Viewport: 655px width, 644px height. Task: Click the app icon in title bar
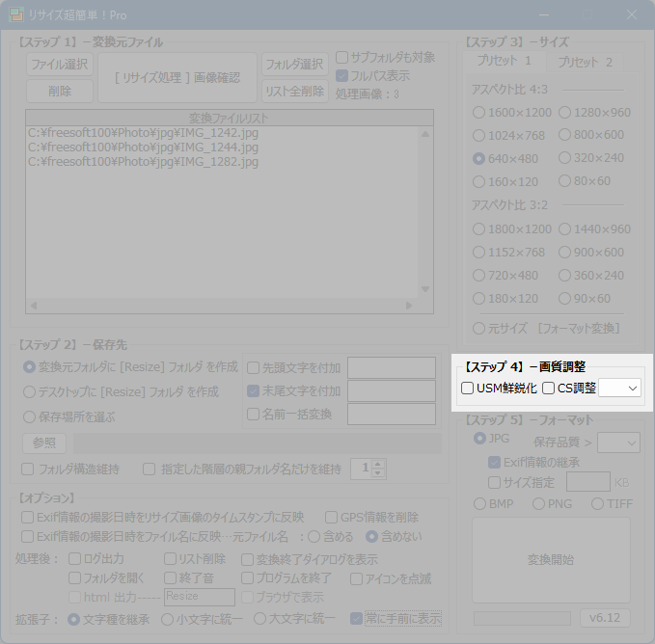click(x=16, y=14)
